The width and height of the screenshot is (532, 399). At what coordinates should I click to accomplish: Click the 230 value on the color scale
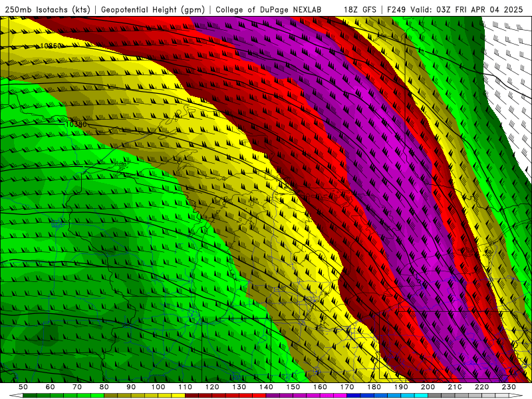tap(509, 387)
